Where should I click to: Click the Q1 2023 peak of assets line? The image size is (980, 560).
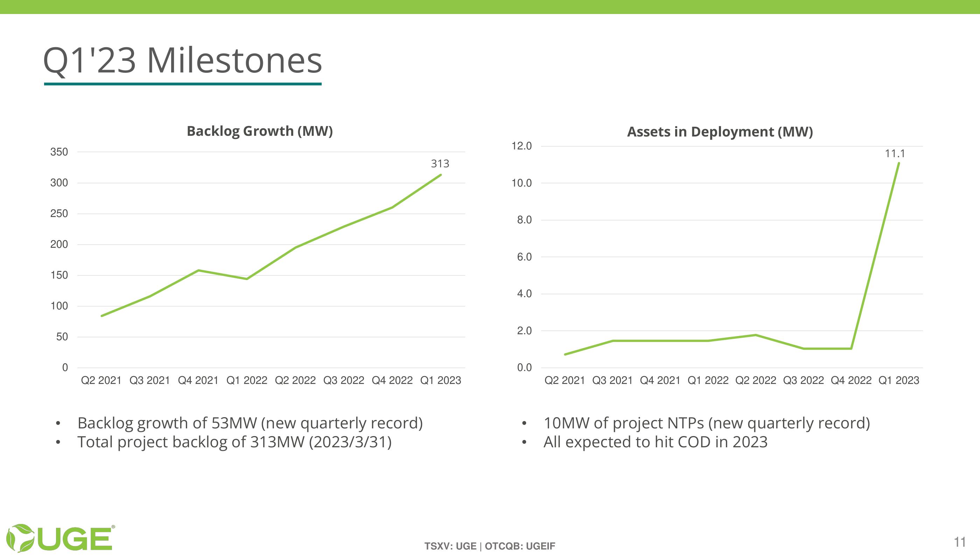(898, 163)
